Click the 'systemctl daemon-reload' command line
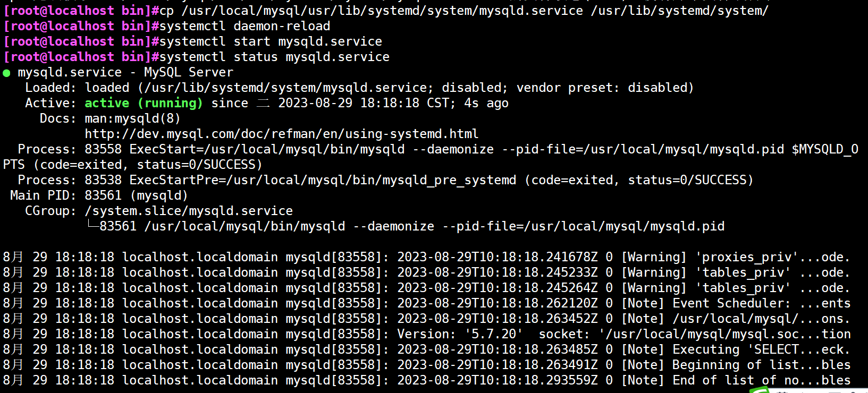The height and width of the screenshot is (393, 868). [x=245, y=26]
